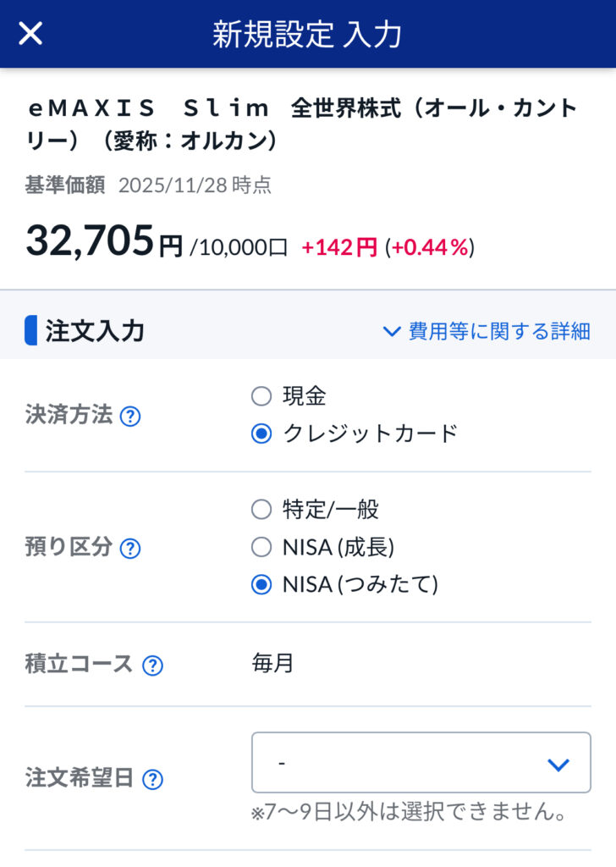Click the dropdown arrow in 注文希望日 field
The height and width of the screenshot is (867, 616).
click(x=558, y=765)
